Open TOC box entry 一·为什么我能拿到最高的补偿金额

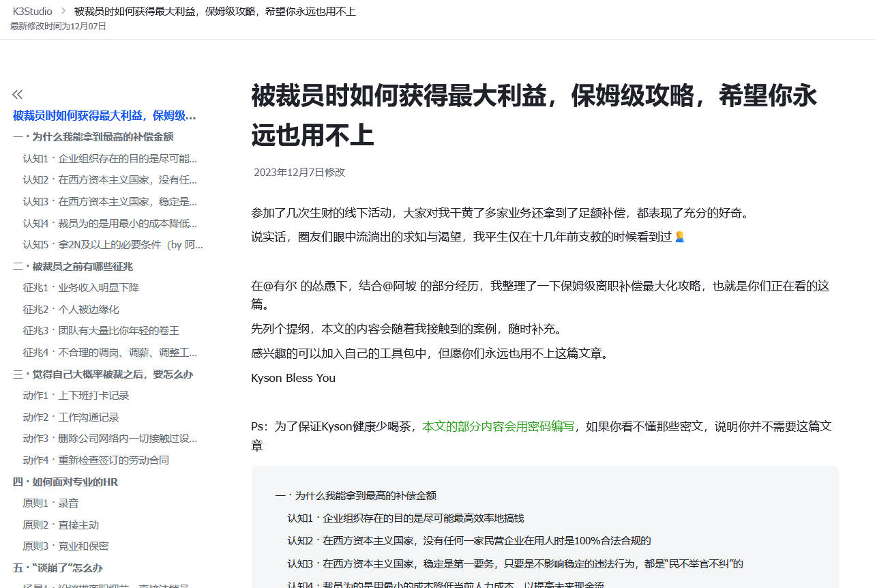point(355,496)
